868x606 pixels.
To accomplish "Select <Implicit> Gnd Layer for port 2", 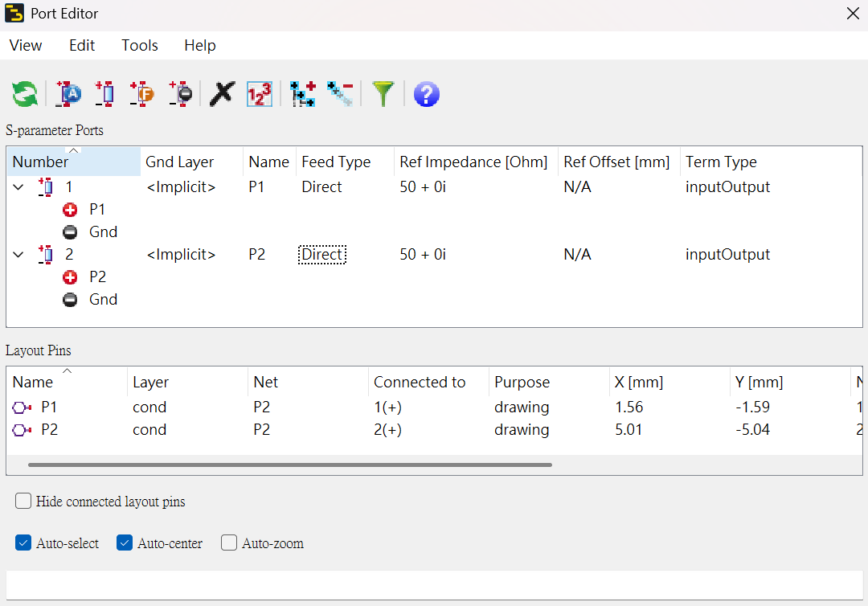I will 181,255.
